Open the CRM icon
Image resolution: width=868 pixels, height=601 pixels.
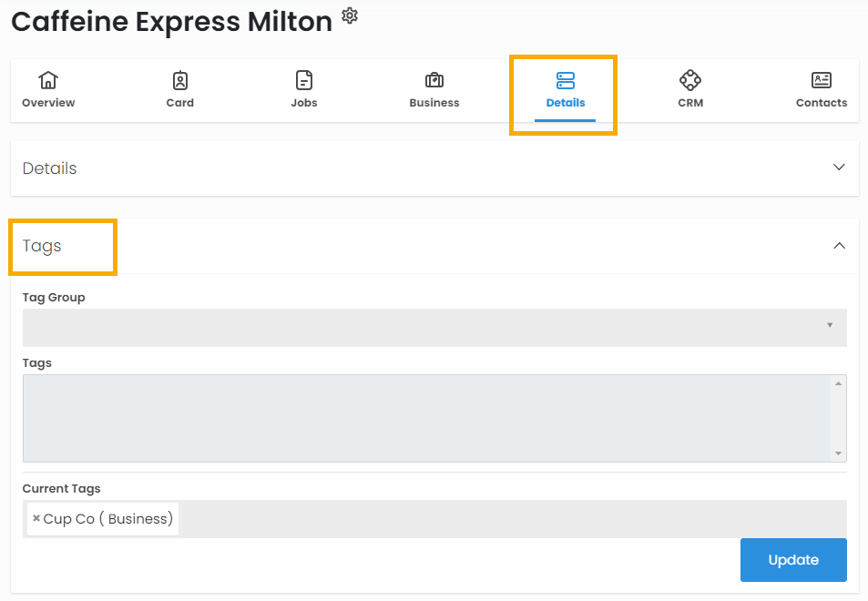[x=690, y=81]
